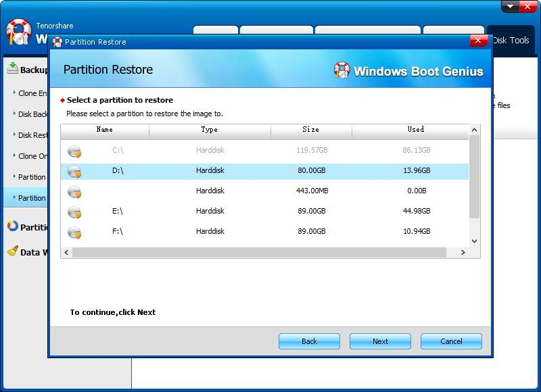
Task: Click the Backup section icon in sidebar
Action: pyautogui.click(x=13, y=68)
